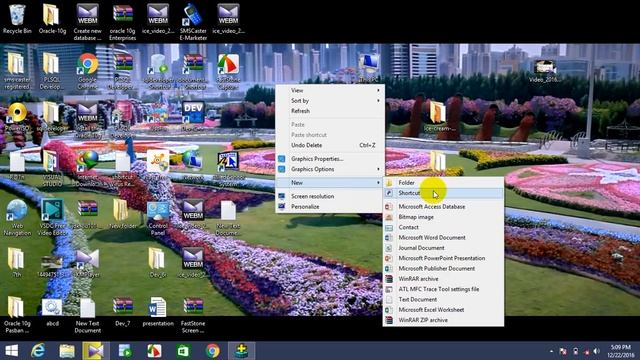Choose Personalize in context menu
The height and width of the screenshot is (360, 640).
click(x=330, y=207)
